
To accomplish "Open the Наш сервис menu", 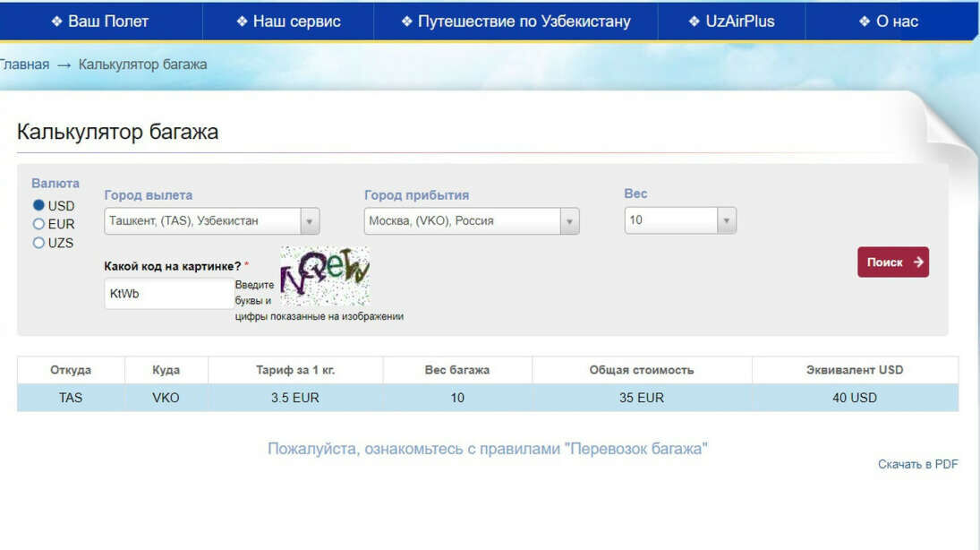I will 288,21.
